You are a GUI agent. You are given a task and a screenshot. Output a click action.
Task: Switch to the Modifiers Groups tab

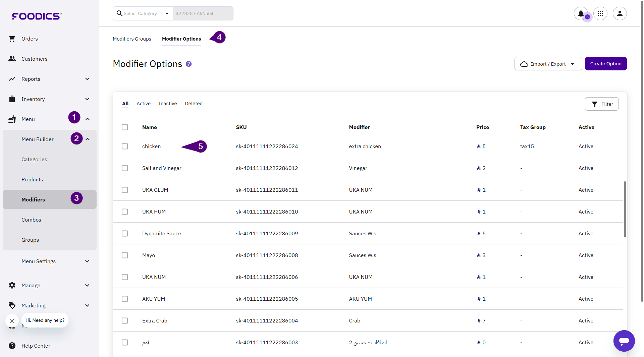coord(132,39)
